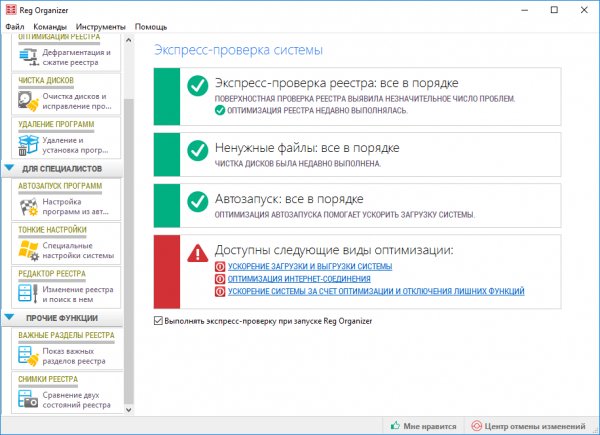
Task: Open link ОПТИМИЗАЦИЯ ИНТЕРНЕТ-СОЕДИНЕНИЯ
Action: pos(299,279)
